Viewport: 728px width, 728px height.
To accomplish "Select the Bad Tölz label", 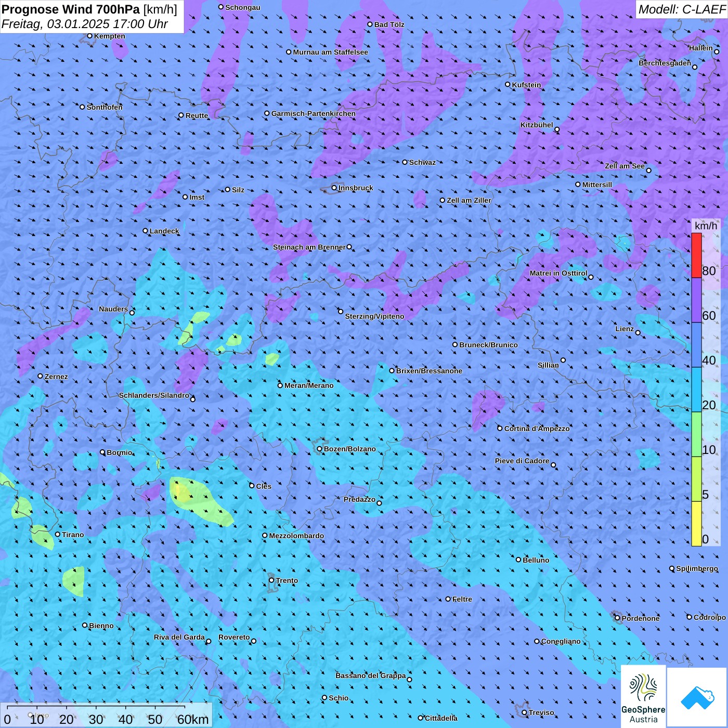I will tap(389, 24).
